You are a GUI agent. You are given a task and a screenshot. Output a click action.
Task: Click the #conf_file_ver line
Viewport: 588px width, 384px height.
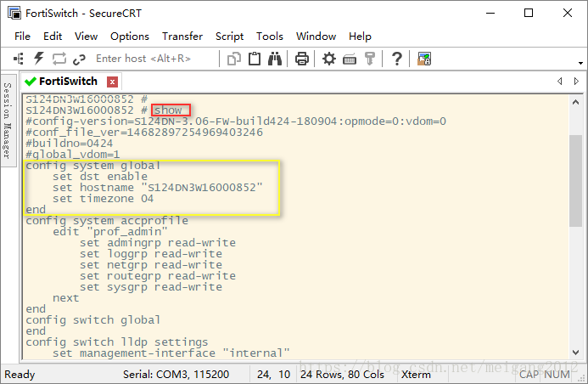(x=144, y=133)
